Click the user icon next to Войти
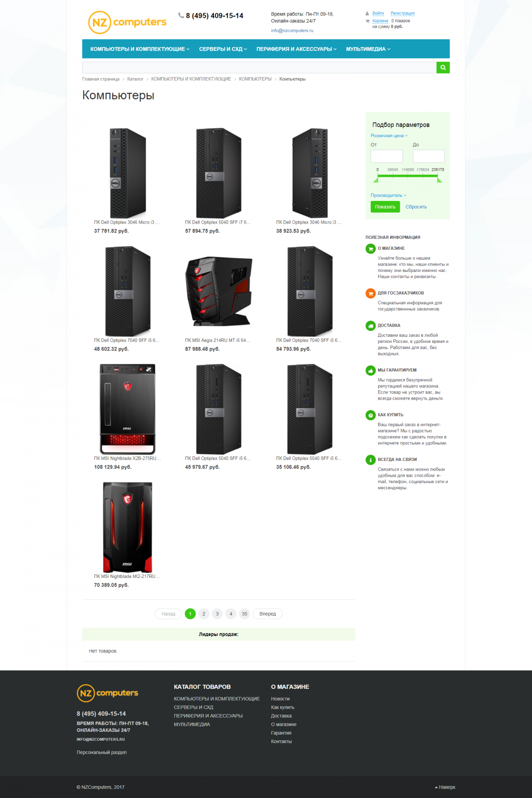Screen dimensions: 532x798 tap(367, 14)
